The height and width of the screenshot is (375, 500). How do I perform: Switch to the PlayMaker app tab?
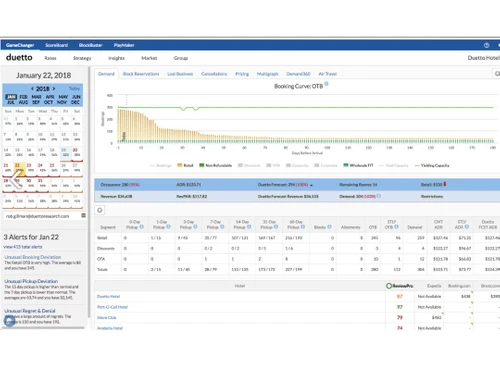click(x=124, y=45)
